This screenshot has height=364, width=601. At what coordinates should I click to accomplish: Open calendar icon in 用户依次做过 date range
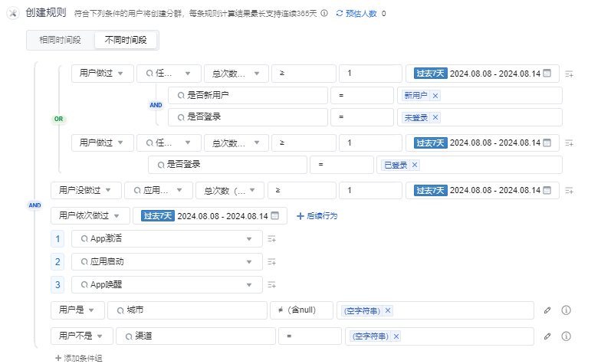[274, 216]
